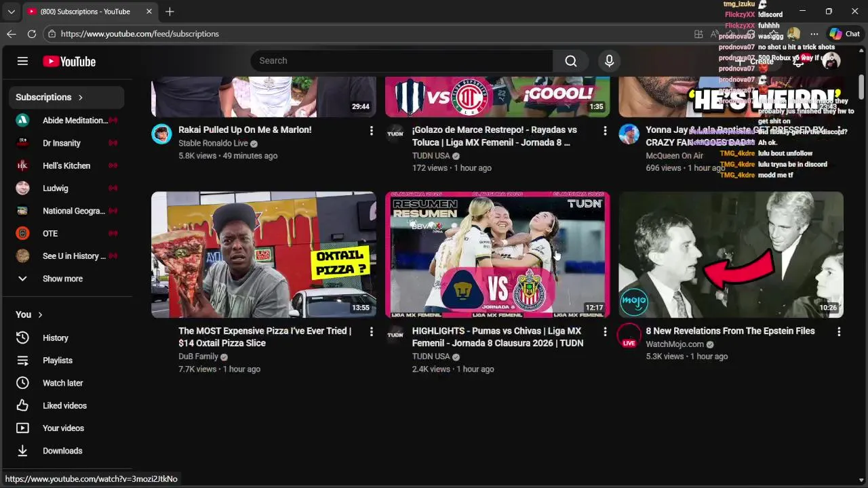Open a new browser tab

point(170,12)
